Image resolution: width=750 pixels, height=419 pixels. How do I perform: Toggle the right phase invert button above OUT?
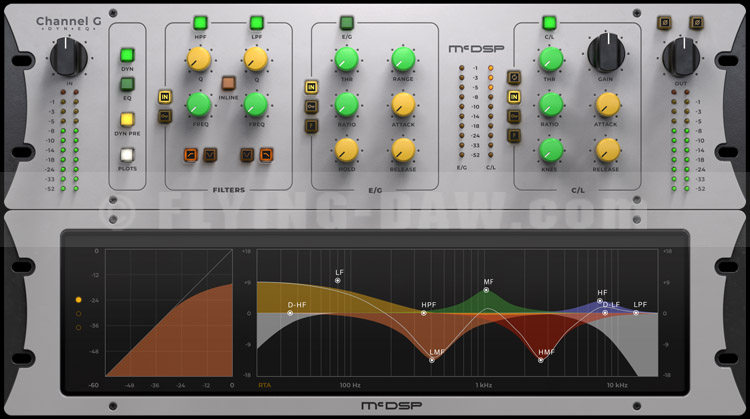click(x=696, y=22)
